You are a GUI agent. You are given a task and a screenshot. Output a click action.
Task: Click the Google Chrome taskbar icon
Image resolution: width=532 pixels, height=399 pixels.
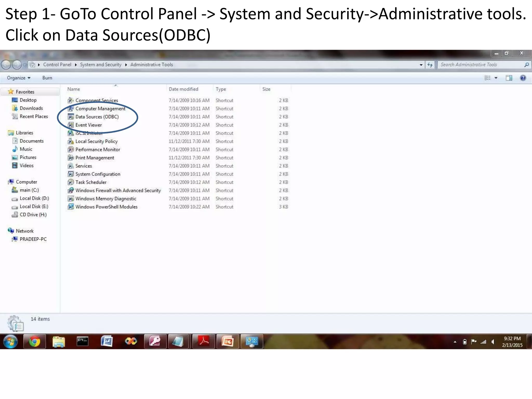(35, 341)
